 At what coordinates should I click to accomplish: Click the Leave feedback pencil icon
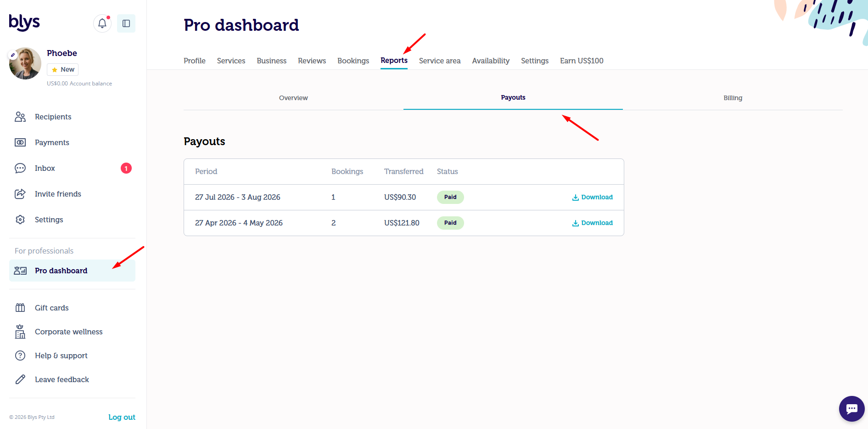click(20, 379)
